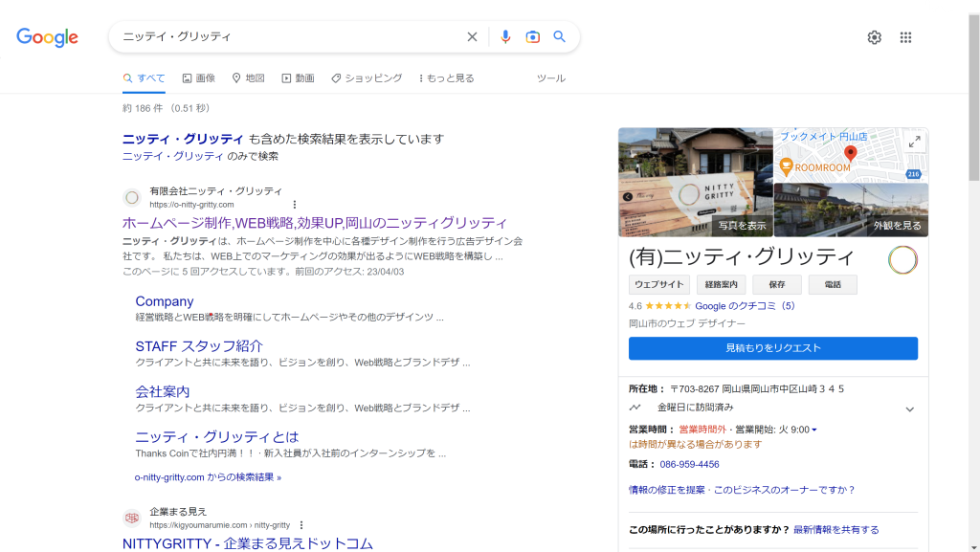Click o-nitty-gritty.com からの検索結果 link

pyautogui.click(x=208, y=477)
